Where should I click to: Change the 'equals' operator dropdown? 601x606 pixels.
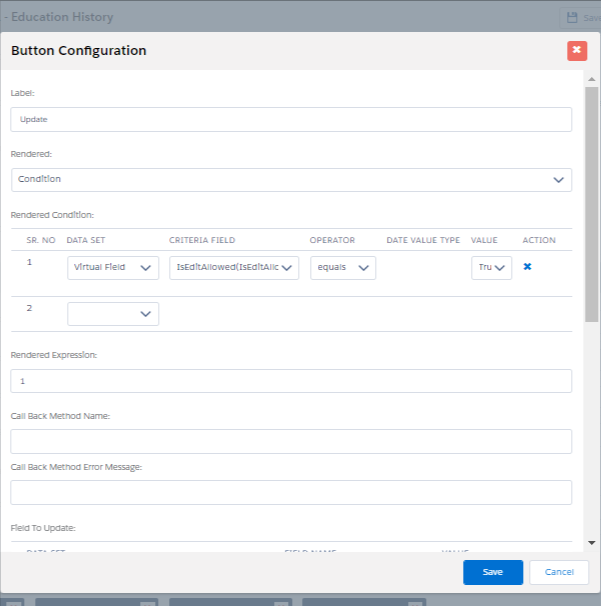tap(342, 268)
